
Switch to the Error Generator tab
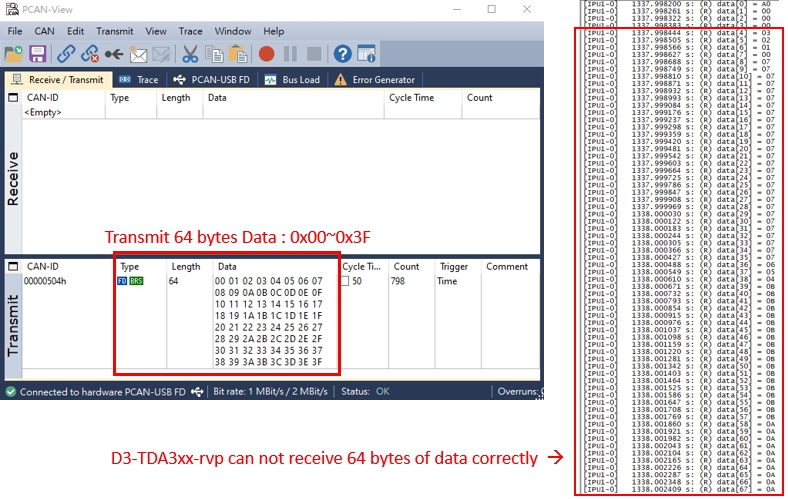click(x=375, y=79)
